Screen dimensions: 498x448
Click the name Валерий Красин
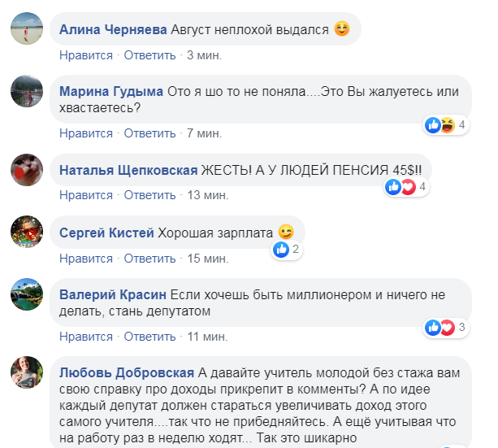113,294
